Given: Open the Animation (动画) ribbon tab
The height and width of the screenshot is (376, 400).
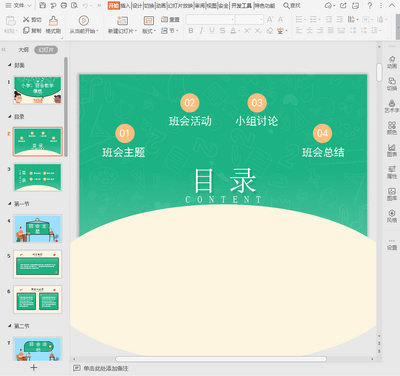Looking at the screenshot, I should coord(161,5).
